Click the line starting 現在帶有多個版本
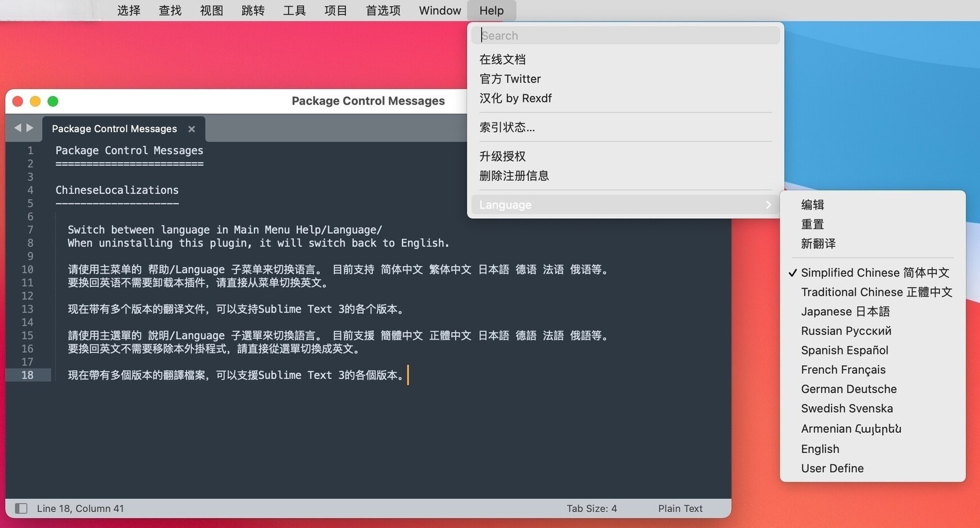The height and width of the screenshot is (528, 980). [x=236, y=375]
